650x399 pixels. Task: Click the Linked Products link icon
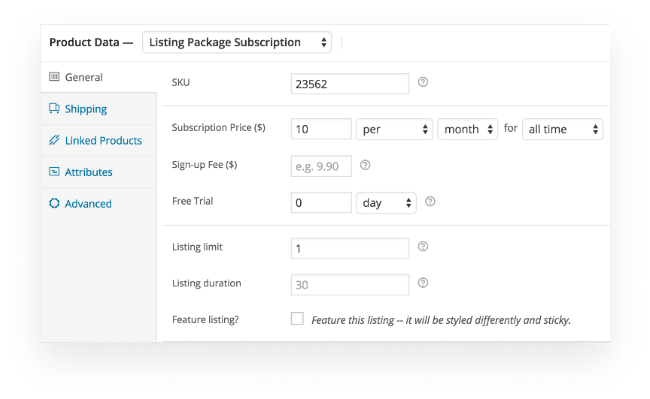coord(54,140)
